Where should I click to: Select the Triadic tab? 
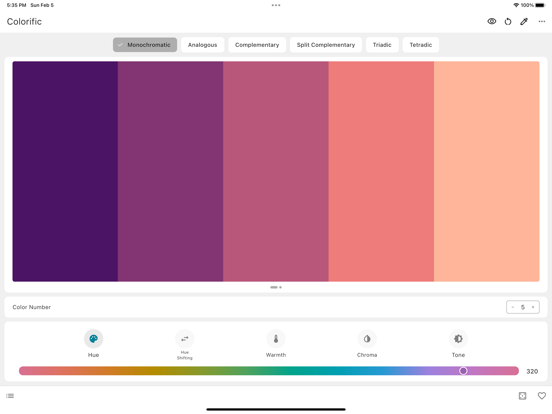(x=382, y=45)
